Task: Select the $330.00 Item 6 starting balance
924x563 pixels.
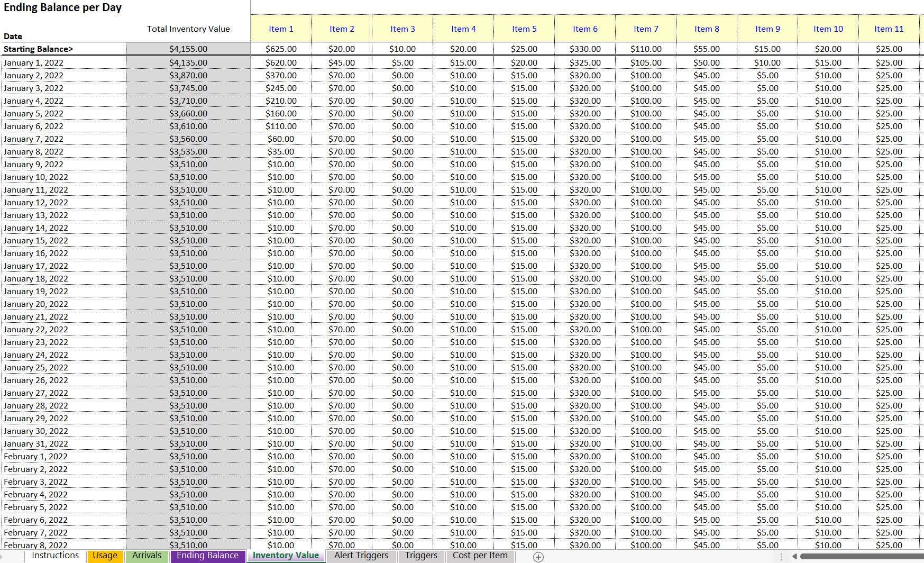Action: 585,49
